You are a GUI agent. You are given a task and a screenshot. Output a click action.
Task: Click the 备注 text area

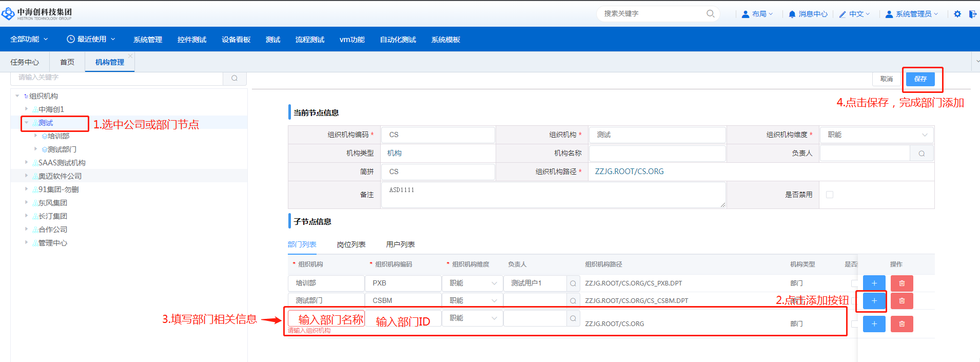[553, 195]
